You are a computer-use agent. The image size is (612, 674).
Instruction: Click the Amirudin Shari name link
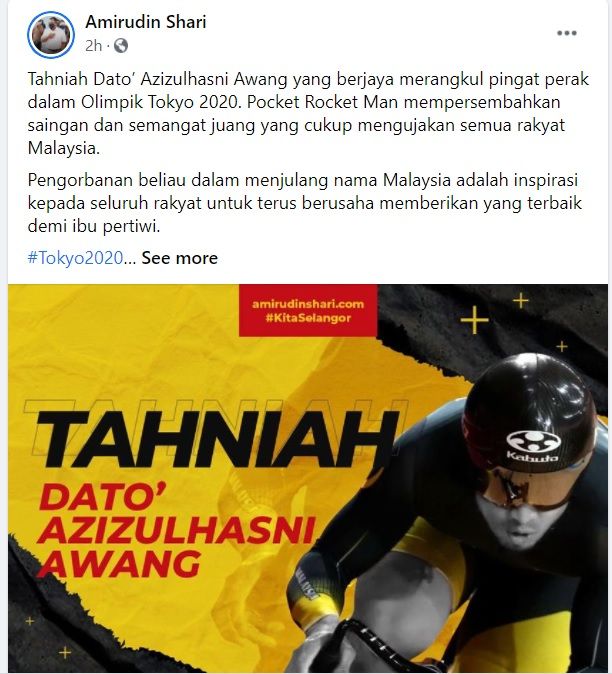[146, 22]
